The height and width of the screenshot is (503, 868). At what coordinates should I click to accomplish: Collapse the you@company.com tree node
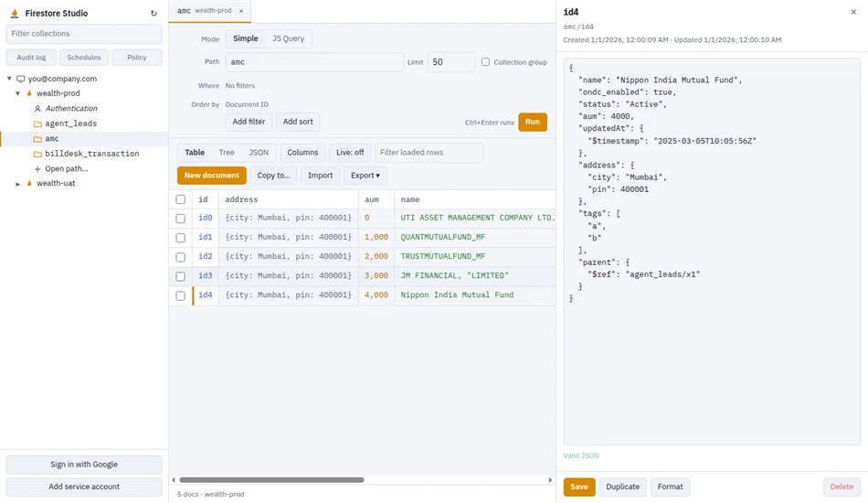9,79
